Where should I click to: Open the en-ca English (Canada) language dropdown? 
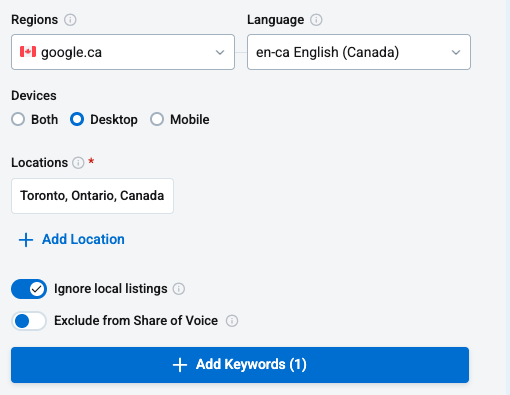(x=359, y=52)
